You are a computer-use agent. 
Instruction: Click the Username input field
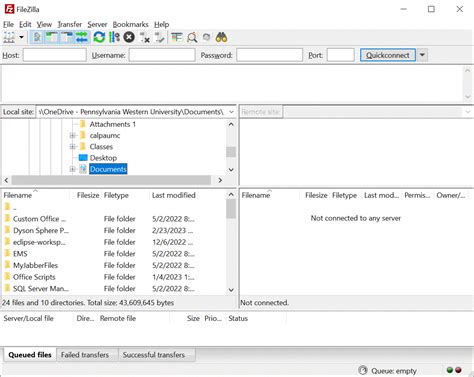coord(162,55)
